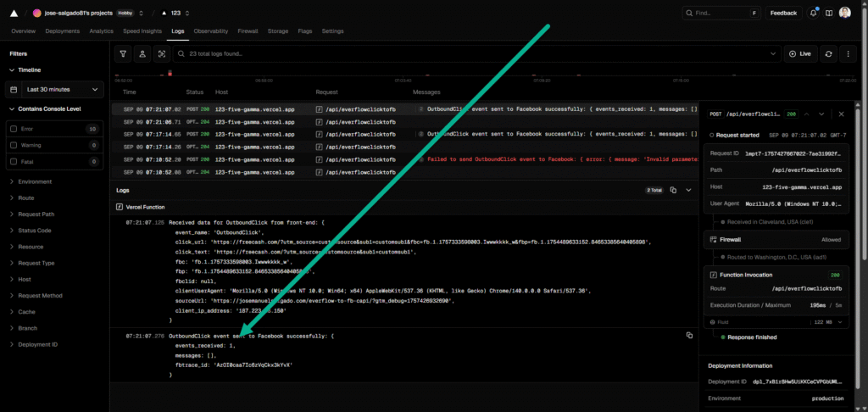The height and width of the screenshot is (412, 868).
Task: Start live log streaming with Live button
Action: [800, 53]
